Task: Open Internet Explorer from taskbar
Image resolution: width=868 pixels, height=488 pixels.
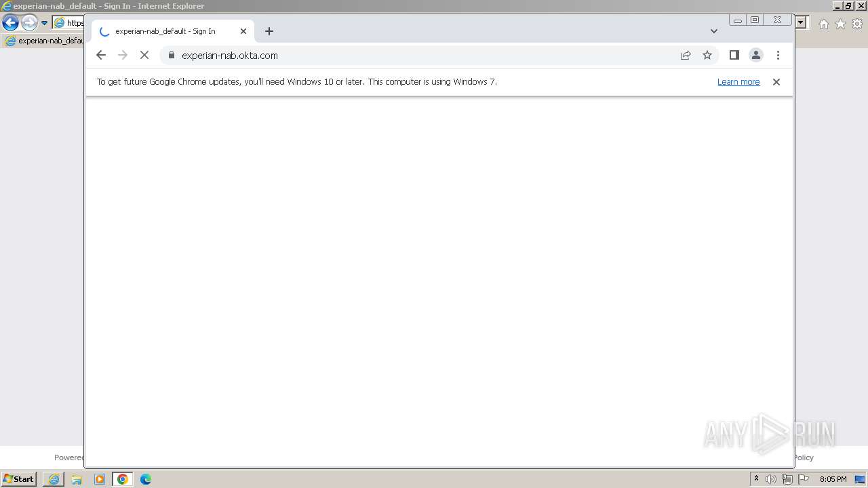Action: pyautogui.click(x=54, y=479)
